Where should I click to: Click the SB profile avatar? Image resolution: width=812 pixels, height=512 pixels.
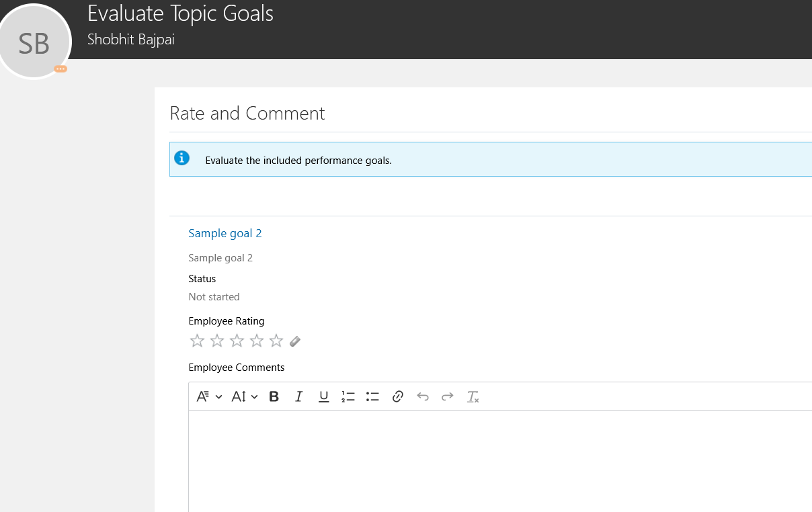click(x=34, y=42)
